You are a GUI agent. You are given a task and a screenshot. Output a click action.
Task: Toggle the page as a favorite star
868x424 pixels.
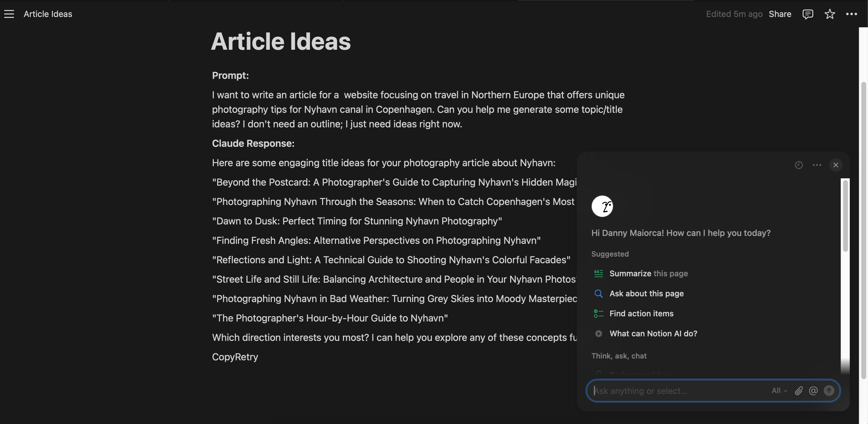(x=829, y=14)
